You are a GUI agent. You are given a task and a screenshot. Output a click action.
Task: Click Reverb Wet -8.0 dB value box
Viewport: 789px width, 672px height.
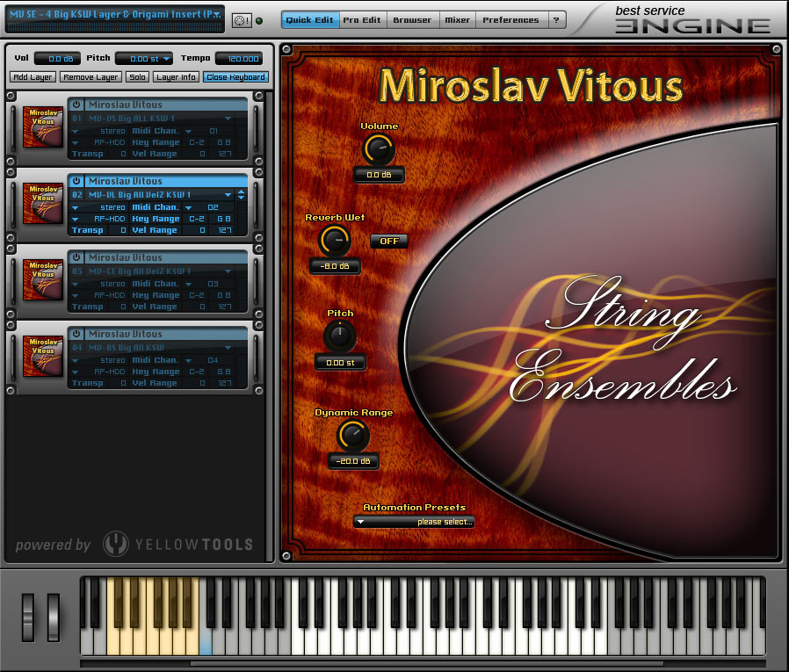tap(335, 266)
